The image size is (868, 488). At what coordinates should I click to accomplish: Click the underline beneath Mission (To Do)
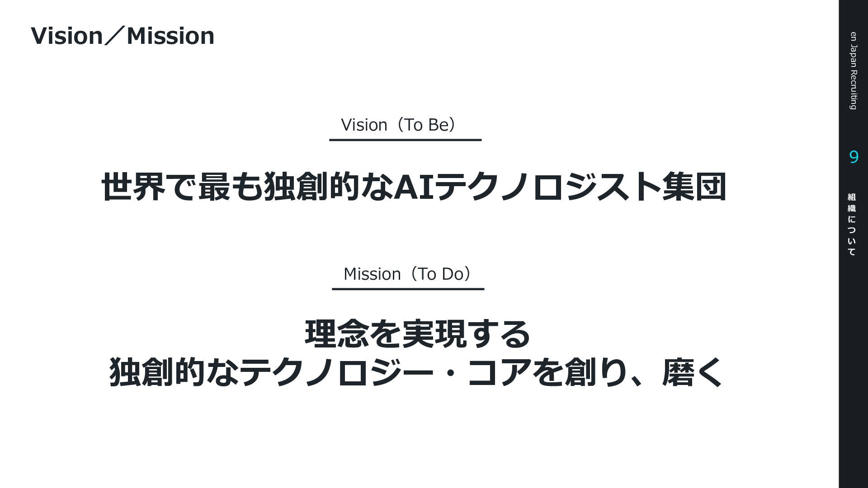pyautogui.click(x=408, y=289)
